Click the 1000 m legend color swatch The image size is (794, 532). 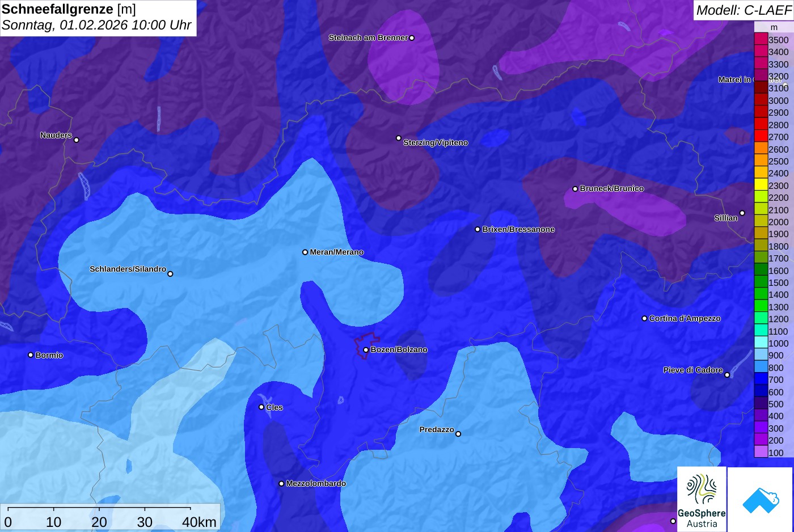point(761,343)
